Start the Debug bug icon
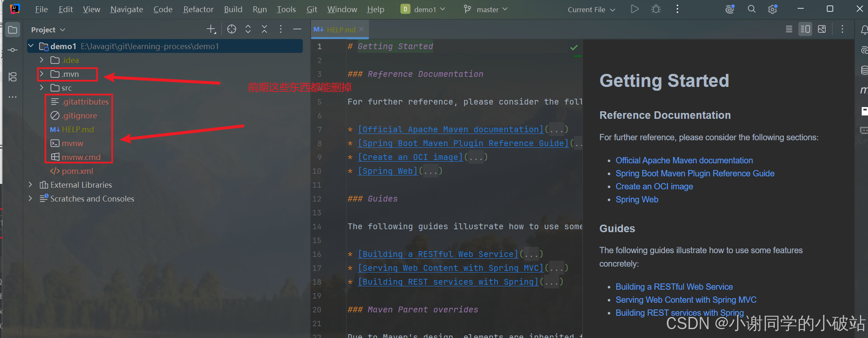The image size is (868, 338). click(x=656, y=9)
